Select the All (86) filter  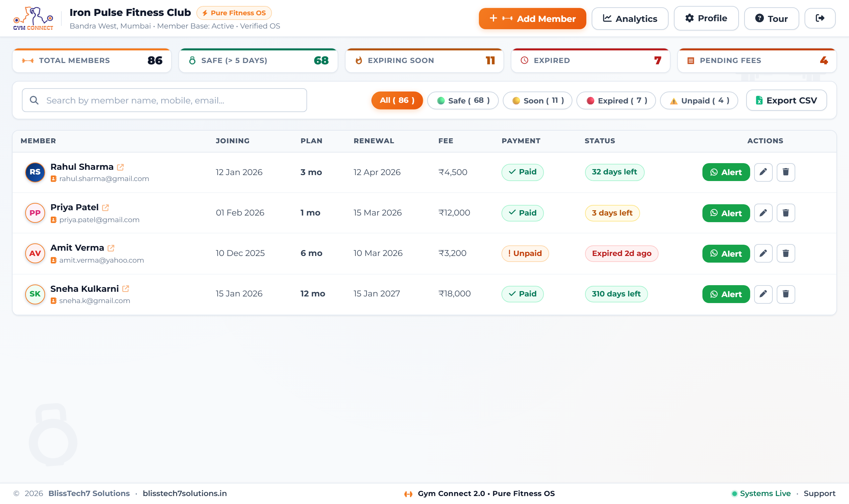397,100
